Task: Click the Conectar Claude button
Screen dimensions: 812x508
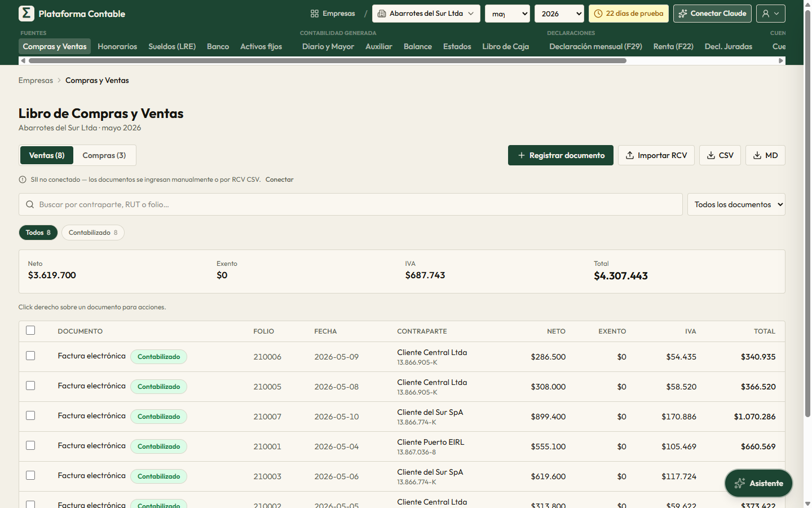Action: tap(712, 14)
